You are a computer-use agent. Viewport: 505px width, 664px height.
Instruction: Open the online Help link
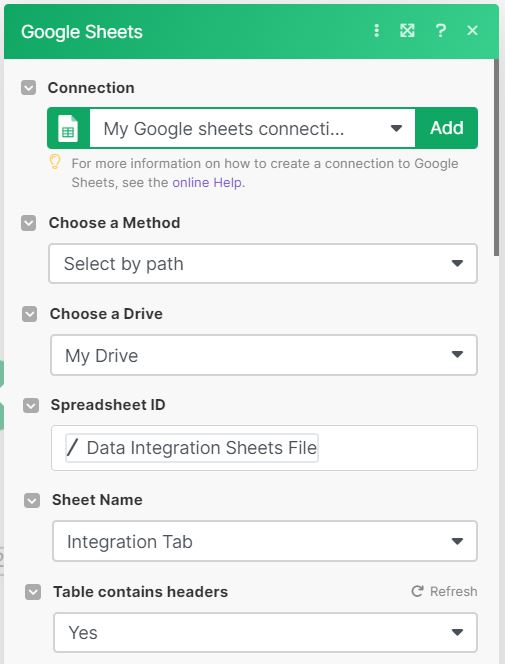click(x=208, y=183)
